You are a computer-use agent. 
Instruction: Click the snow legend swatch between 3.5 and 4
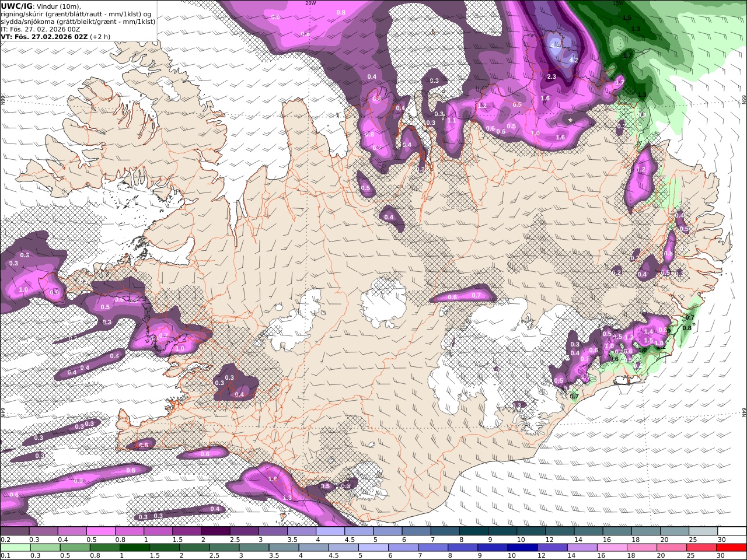(x=301, y=531)
